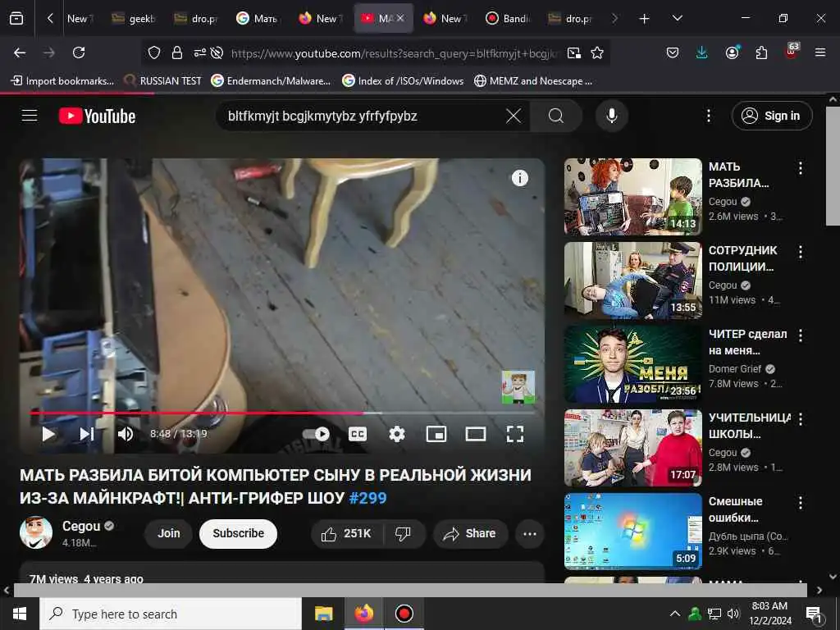Viewport: 840px width, 630px height.
Task: Enter full screen mode
Action: (x=515, y=434)
